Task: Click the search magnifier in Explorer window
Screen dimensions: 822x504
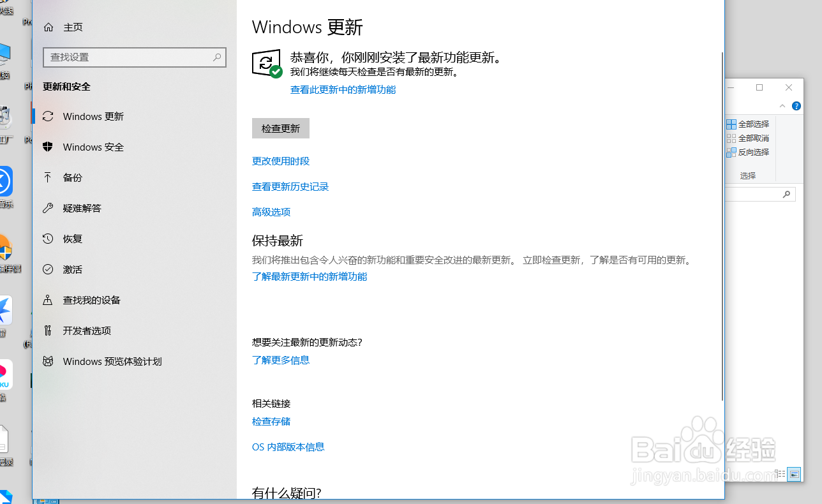Action: [x=787, y=194]
